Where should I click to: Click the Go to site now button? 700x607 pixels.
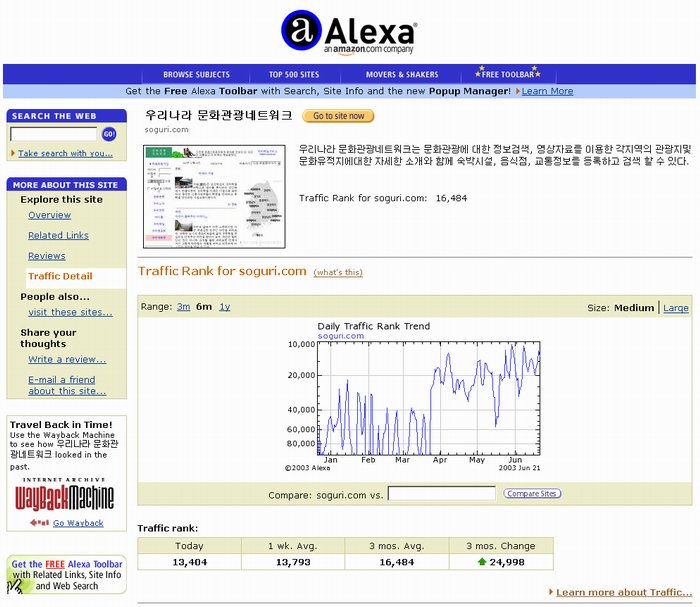point(338,116)
